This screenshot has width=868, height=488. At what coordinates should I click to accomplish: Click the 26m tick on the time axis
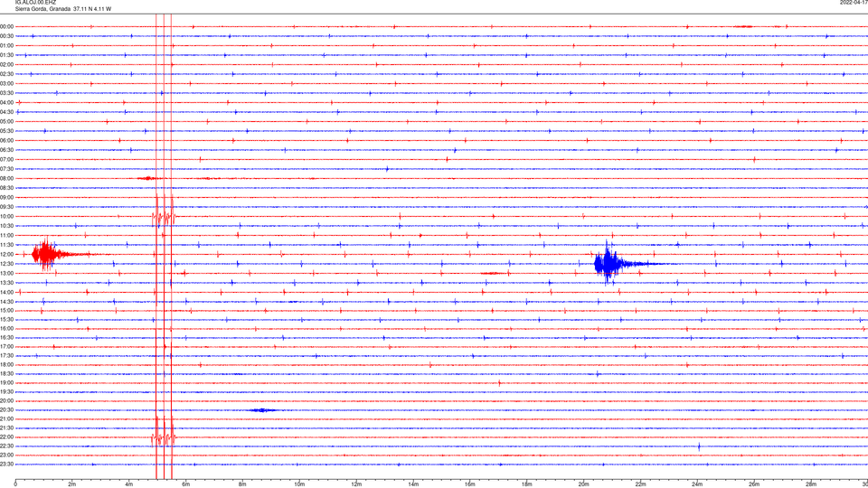[x=754, y=484]
